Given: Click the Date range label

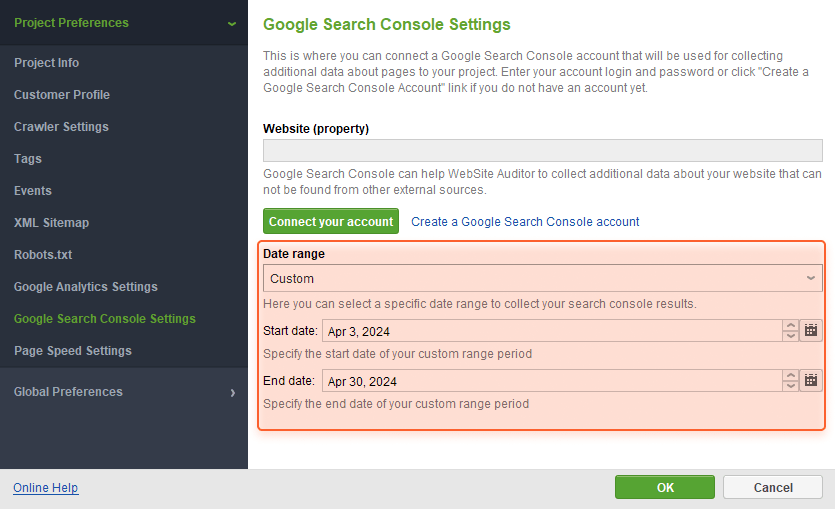Looking at the screenshot, I should click(294, 254).
